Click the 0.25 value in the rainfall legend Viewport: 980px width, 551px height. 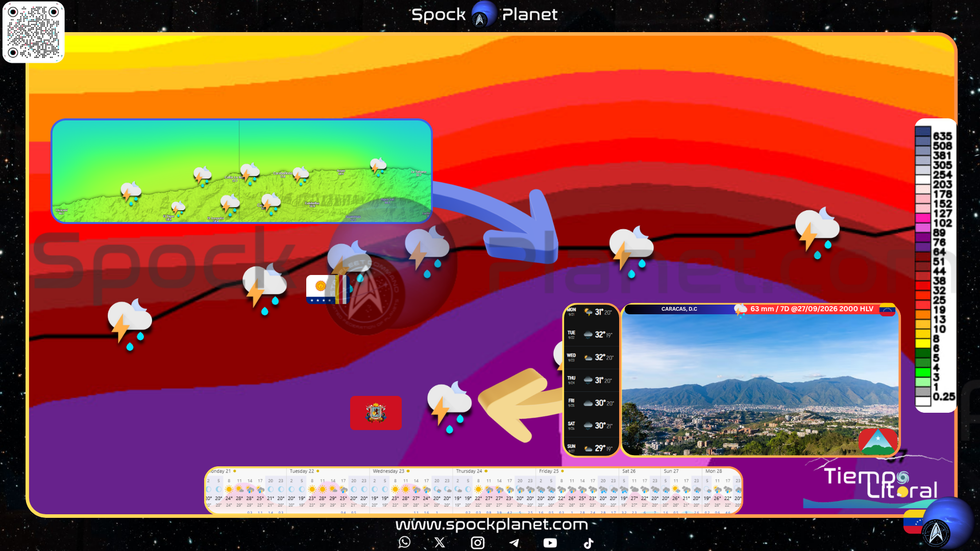pos(944,396)
